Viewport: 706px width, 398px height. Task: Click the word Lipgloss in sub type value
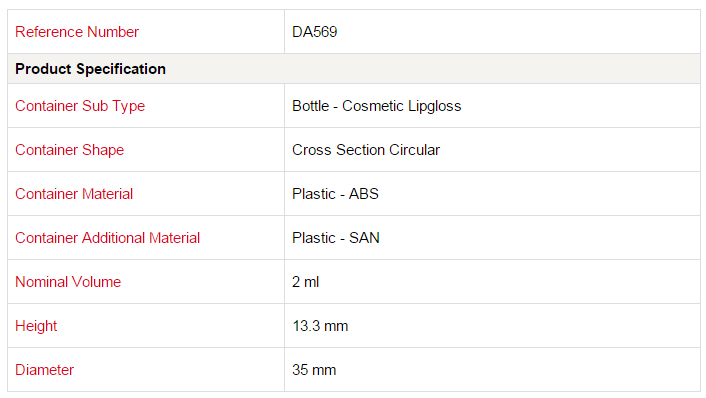[434, 106]
